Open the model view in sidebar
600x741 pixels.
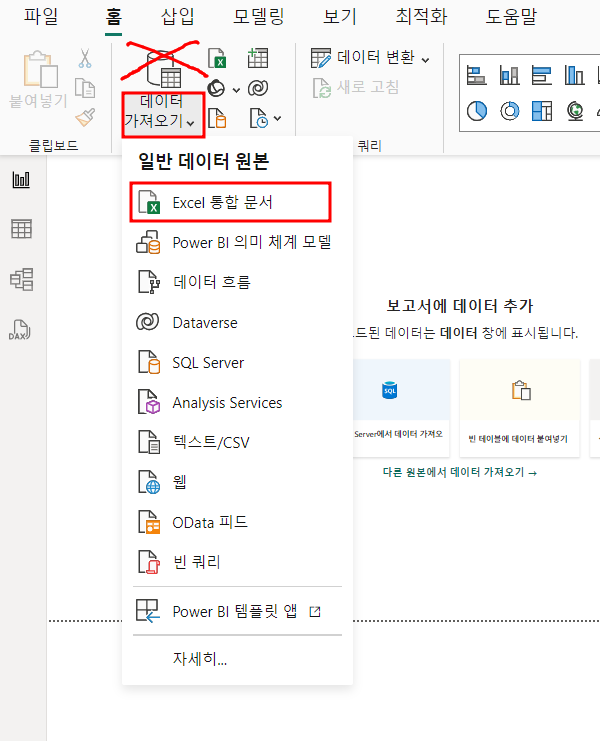point(22,279)
